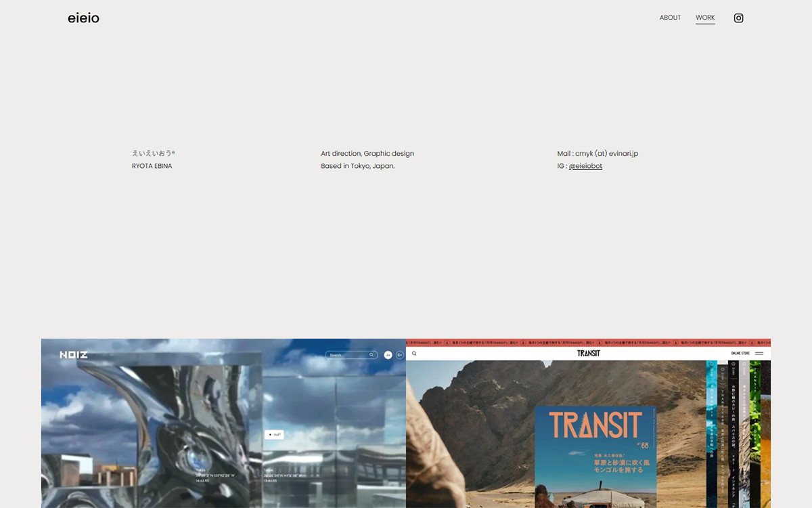Click ONLINE STORE in TRANSIT preview

[740, 354]
